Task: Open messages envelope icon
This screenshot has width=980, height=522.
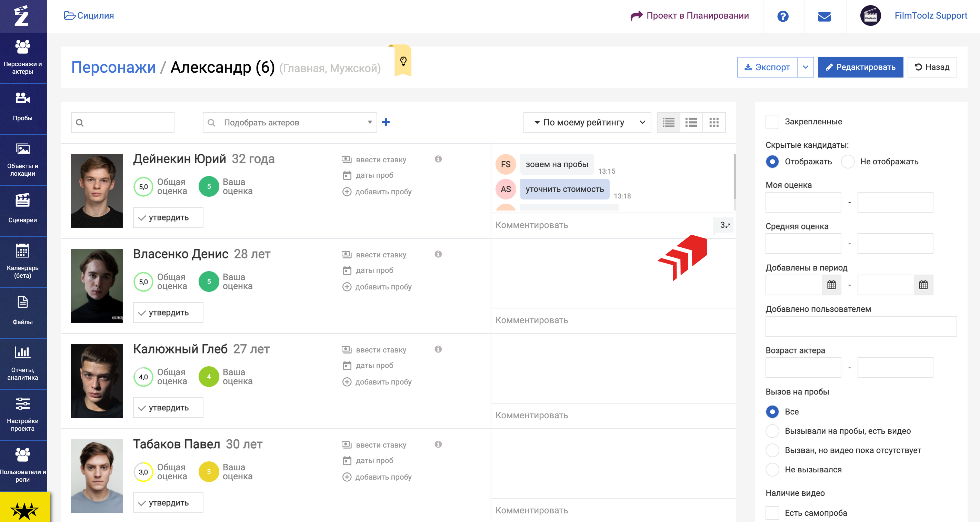Action: tap(824, 16)
